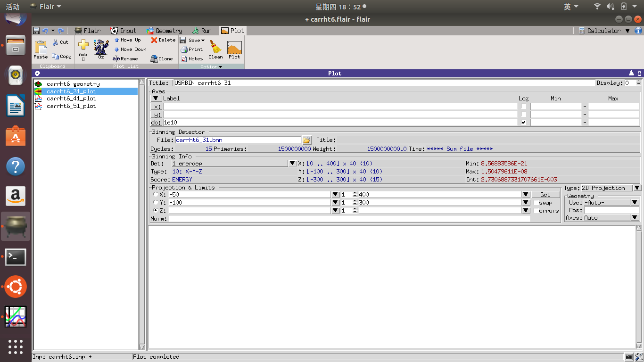Expand the Axes label dropdown arrow
The image size is (644, 362).
click(x=156, y=98)
